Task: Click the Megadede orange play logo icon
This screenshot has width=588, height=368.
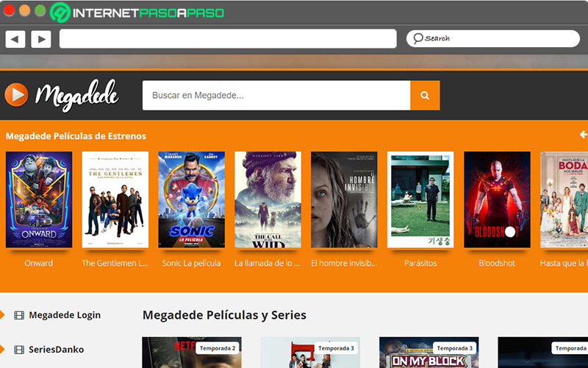Action: tap(16, 95)
